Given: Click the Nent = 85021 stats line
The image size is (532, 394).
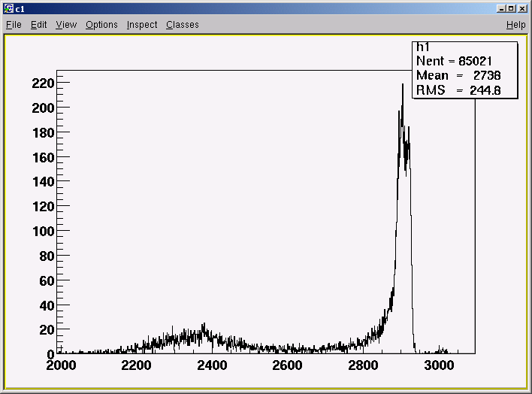Looking at the screenshot, I should tap(454, 61).
